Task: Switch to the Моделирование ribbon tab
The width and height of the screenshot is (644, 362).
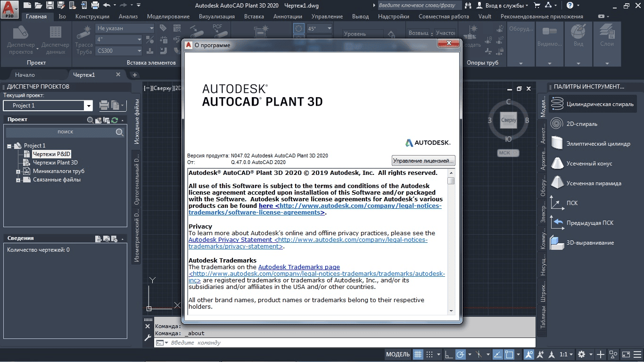Action: [x=168, y=16]
